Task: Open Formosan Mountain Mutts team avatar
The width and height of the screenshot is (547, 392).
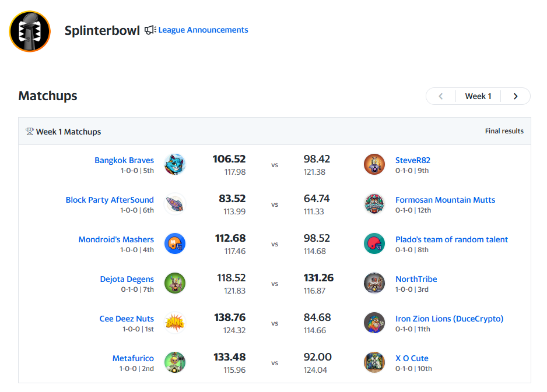Action: click(374, 204)
